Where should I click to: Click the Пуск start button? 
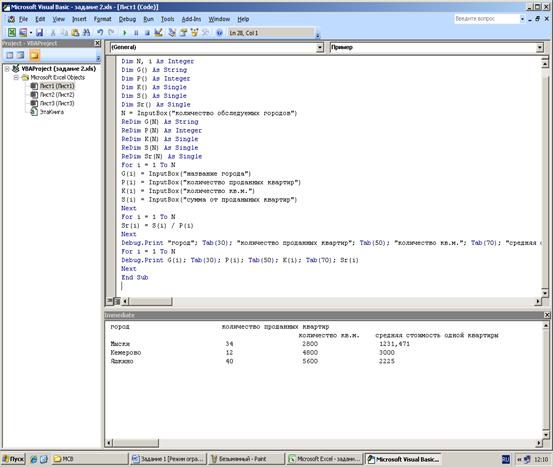click(x=13, y=459)
